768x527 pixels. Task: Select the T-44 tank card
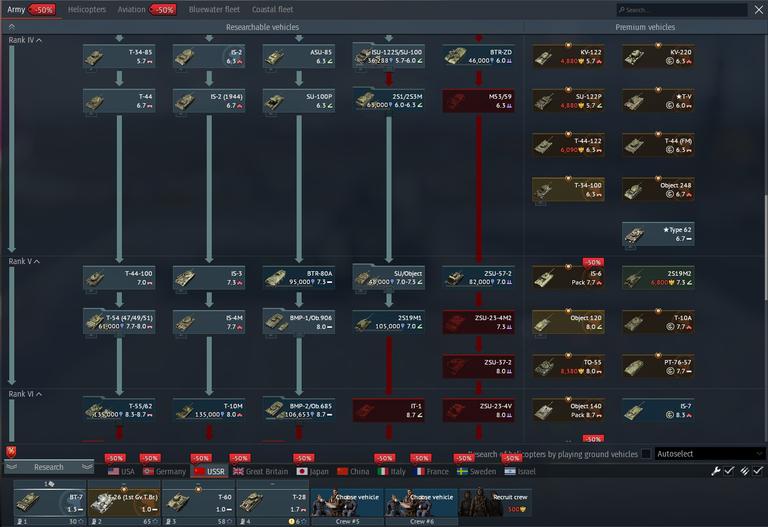coord(119,101)
